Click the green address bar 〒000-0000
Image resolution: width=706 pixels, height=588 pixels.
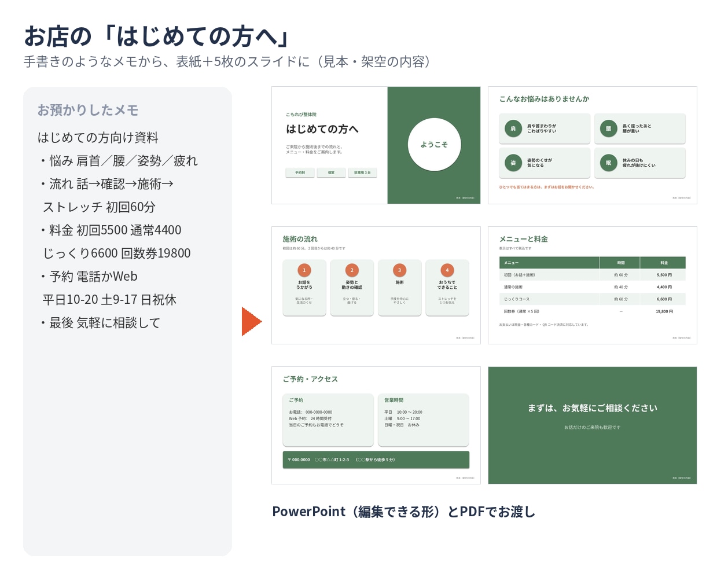376,460
